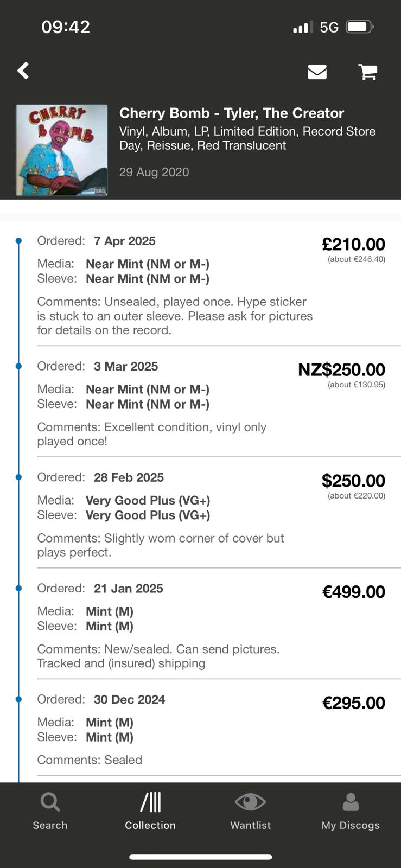Viewport: 401px width, 868px height.
Task: Tap the back arrow icon
Action: click(23, 71)
